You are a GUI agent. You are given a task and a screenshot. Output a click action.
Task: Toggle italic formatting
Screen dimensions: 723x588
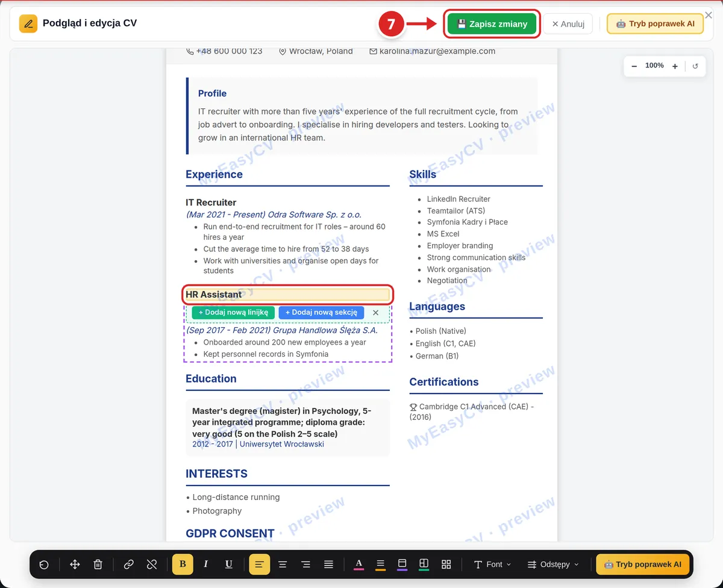click(x=206, y=565)
